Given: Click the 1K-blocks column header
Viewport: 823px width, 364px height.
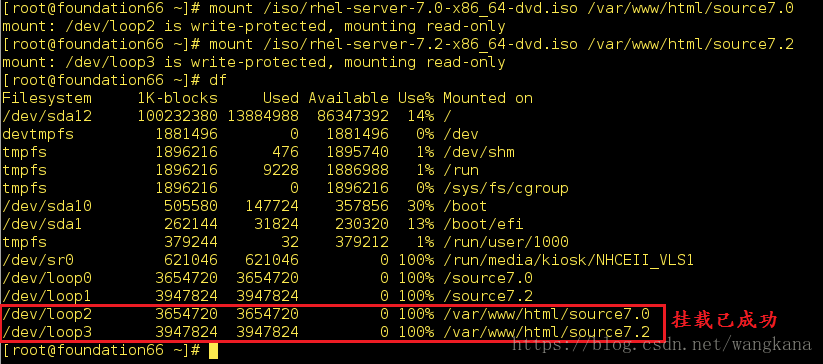Looking at the screenshot, I should (177, 98).
